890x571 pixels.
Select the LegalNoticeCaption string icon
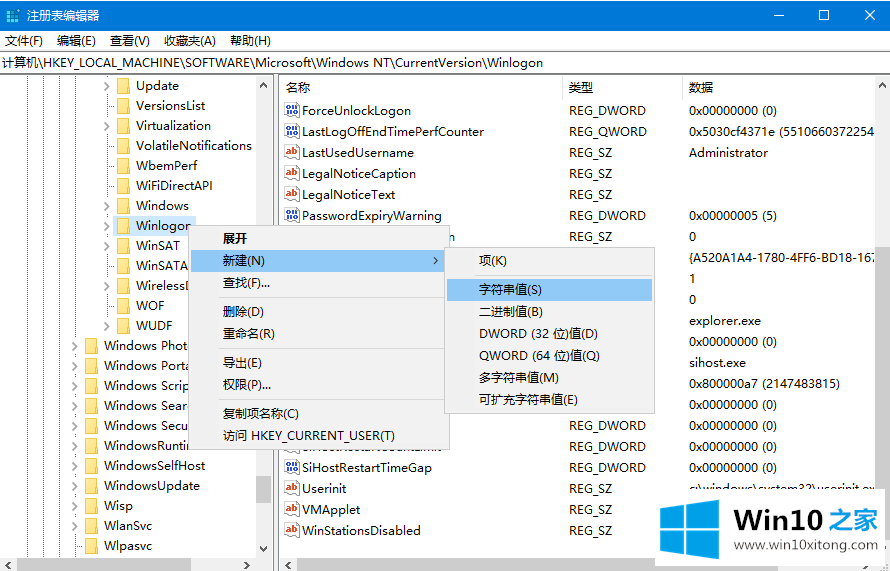(293, 174)
